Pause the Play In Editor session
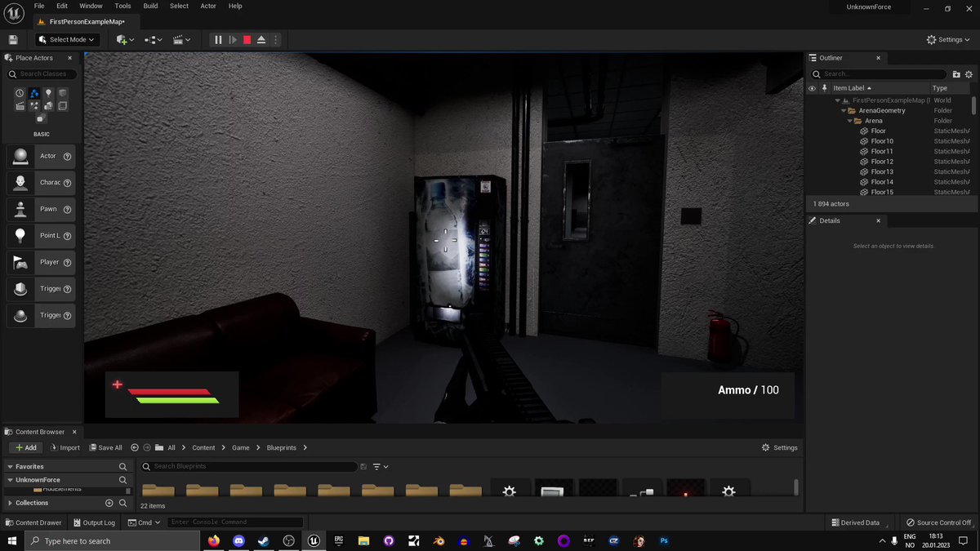Image resolution: width=980 pixels, height=551 pixels. coord(218,39)
